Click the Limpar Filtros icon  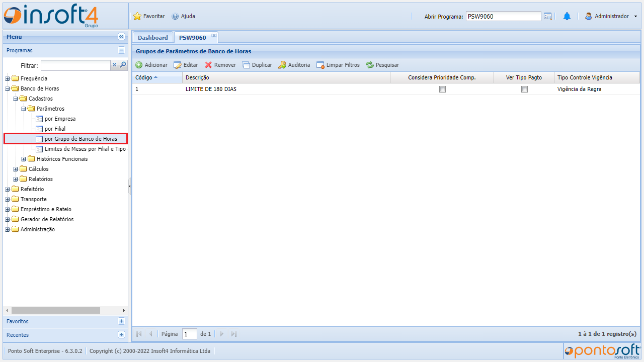tap(320, 65)
